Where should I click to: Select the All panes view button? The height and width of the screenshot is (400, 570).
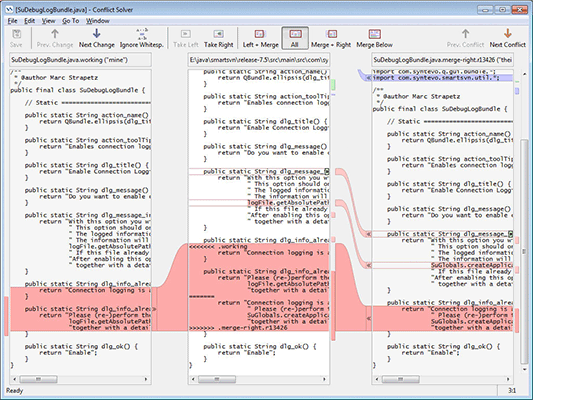(x=295, y=38)
